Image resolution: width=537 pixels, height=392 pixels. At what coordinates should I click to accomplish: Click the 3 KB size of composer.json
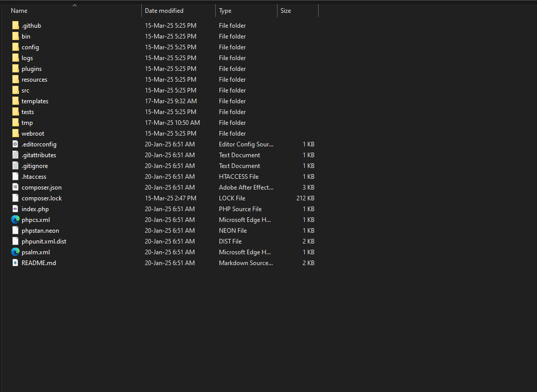[x=308, y=187]
